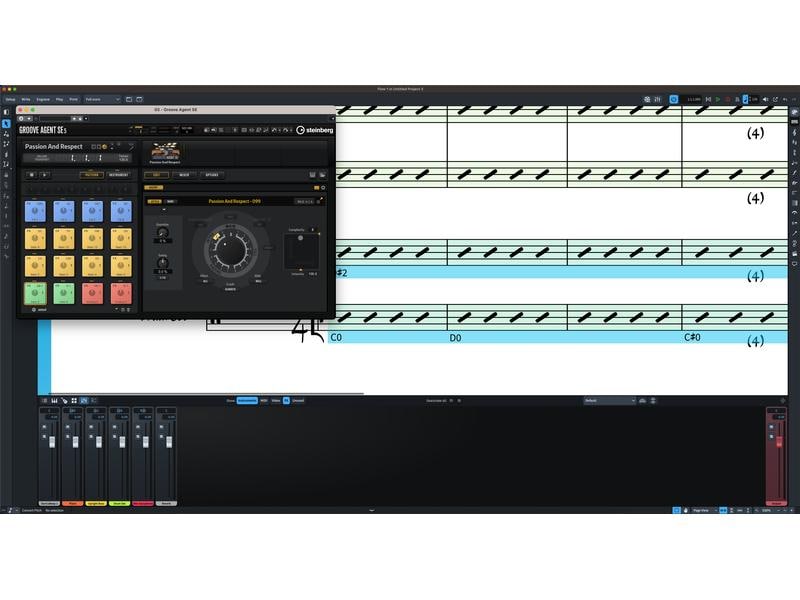The image size is (800, 600).
Task: Click the steinberg logo in Groove Agent
Action: pyautogui.click(x=315, y=130)
